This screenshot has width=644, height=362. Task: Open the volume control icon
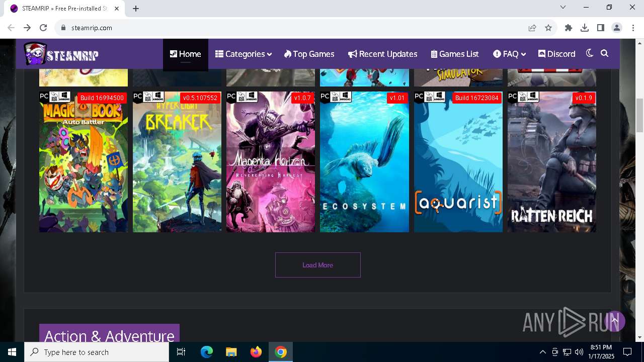[x=579, y=352]
